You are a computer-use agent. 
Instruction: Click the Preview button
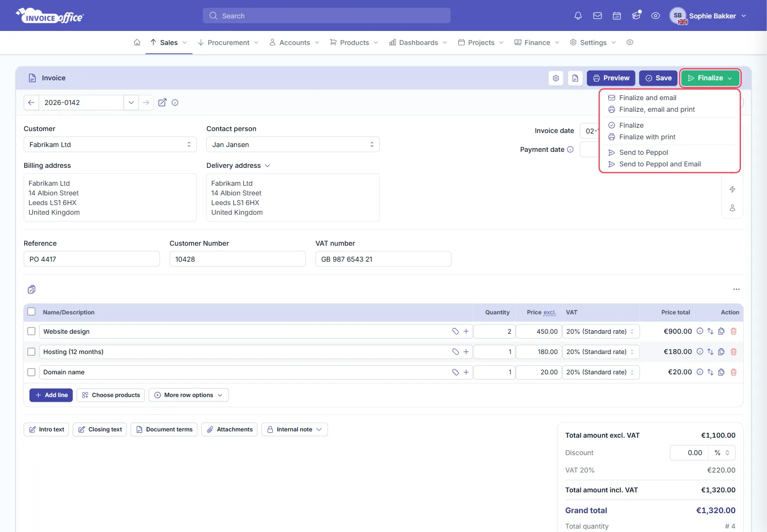[611, 78]
